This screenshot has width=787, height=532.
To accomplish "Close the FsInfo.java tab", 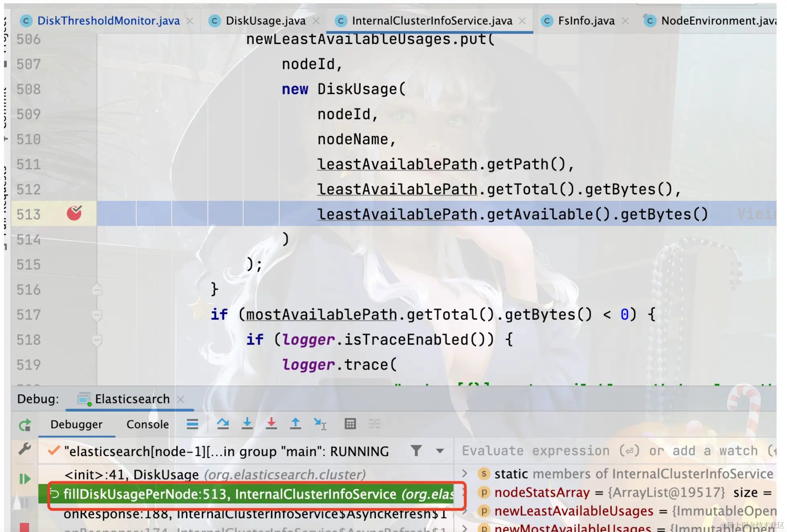I will tap(625, 21).
